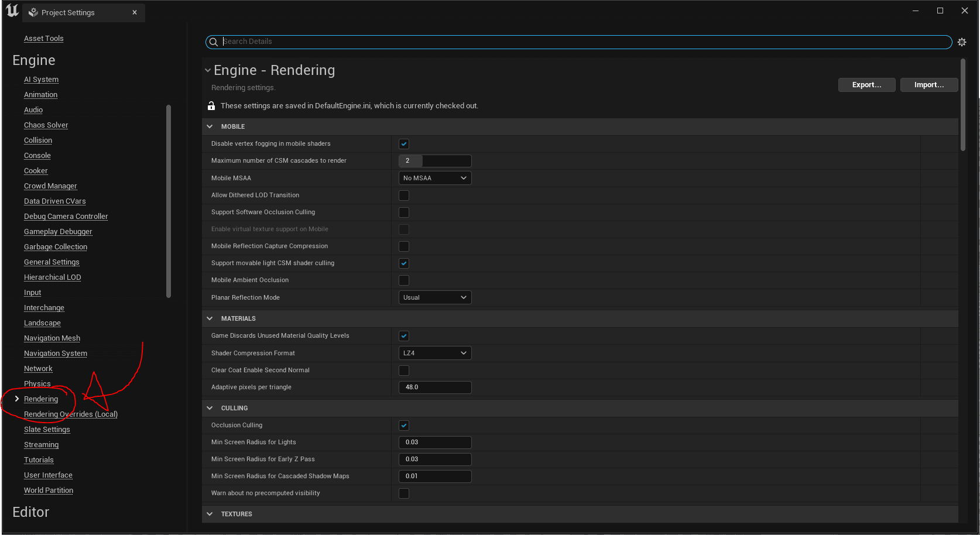980x535 pixels.
Task: Click Min Screen Radius for Early Z Pass field
Action: 435,459
